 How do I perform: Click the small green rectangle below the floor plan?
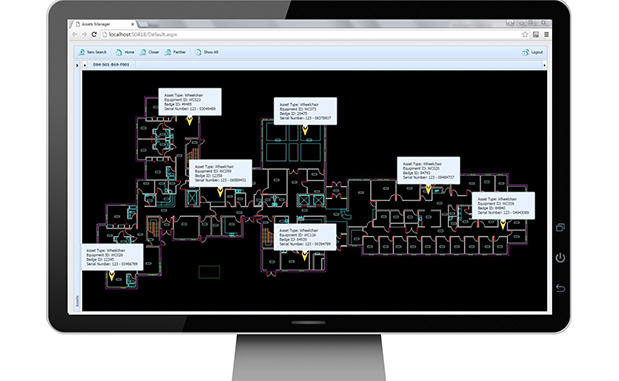point(209,272)
